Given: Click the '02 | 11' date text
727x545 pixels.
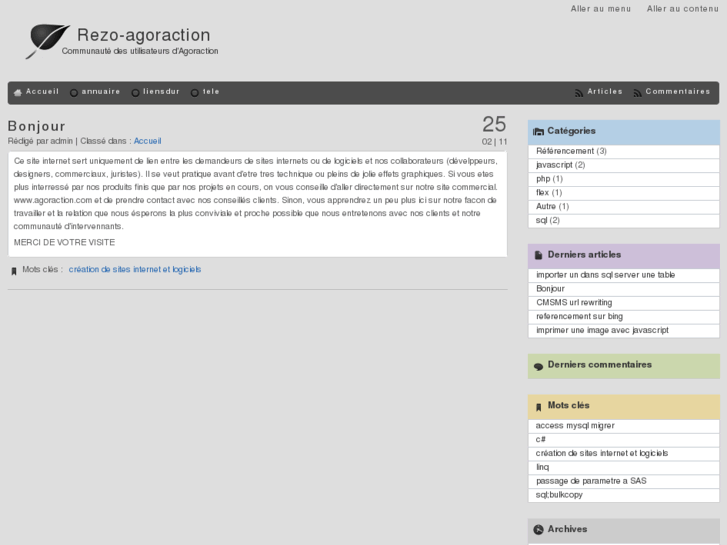Looking at the screenshot, I should 494,142.
